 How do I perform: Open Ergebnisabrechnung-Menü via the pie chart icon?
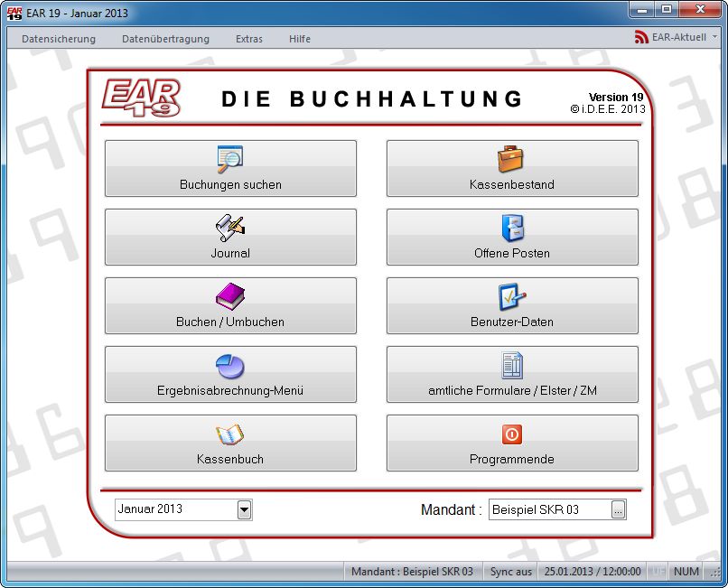coord(230,366)
